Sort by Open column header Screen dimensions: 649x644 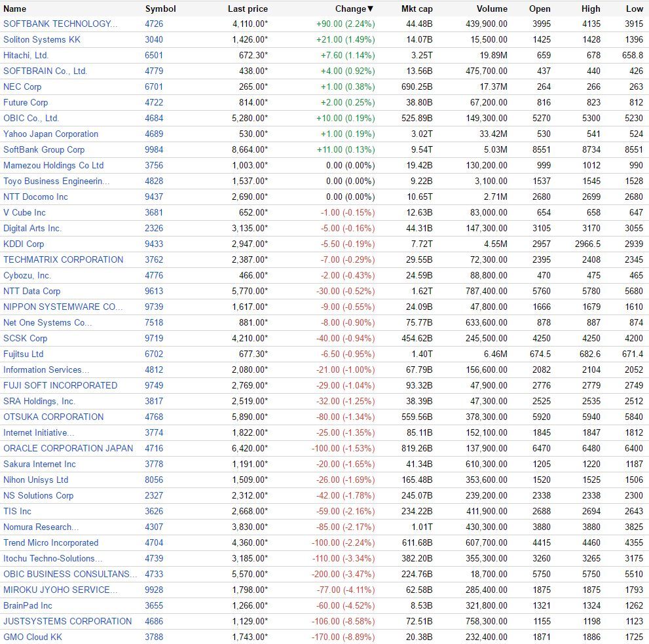(540, 9)
